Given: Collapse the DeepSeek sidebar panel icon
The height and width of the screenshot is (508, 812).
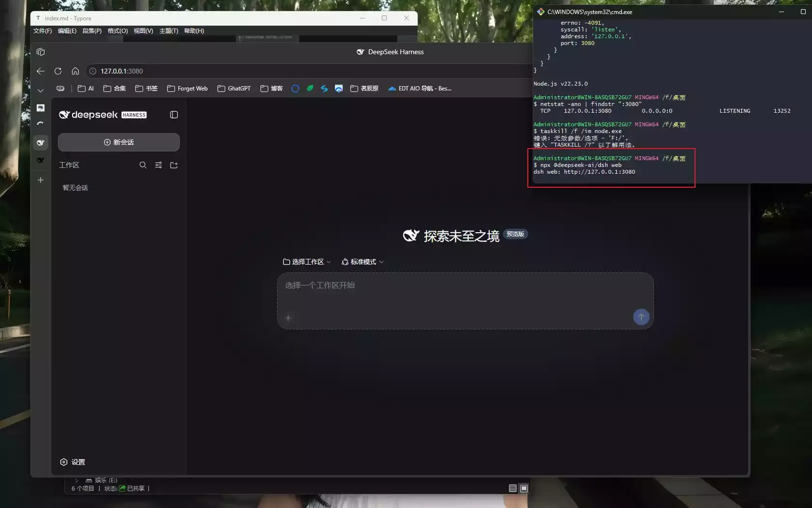Looking at the screenshot, I should (x=174, y=115).
